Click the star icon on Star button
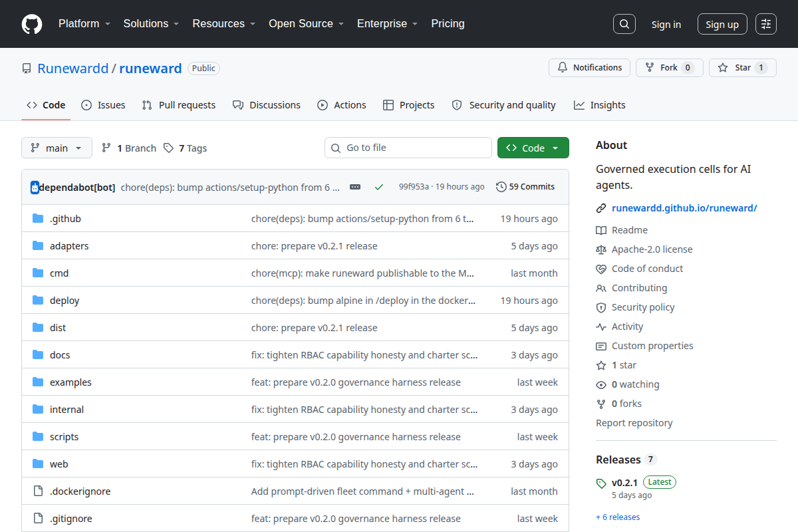The image size is (798, 532). [x=723, y=68]
